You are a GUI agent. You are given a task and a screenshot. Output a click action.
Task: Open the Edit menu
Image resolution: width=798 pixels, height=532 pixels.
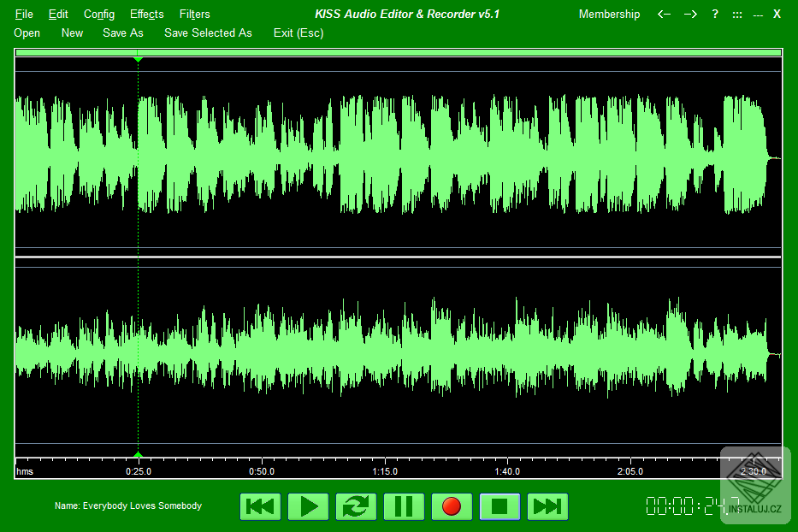[x=58, y=14]
